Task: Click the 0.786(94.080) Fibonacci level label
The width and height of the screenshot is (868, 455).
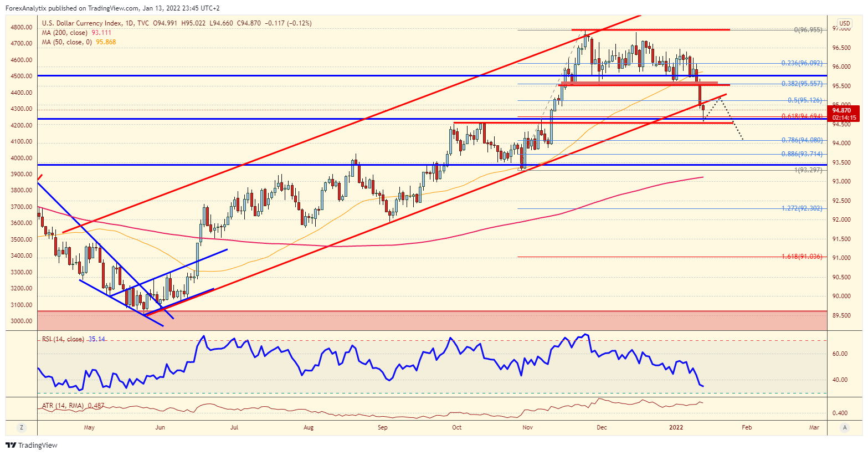Action: pos(802,140)
